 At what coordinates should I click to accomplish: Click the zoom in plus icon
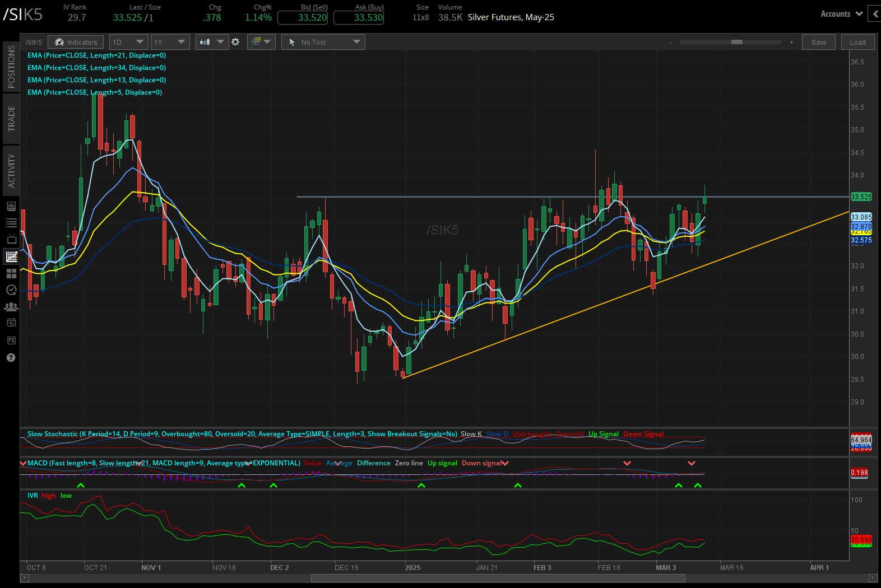click(x=791, y=42)
